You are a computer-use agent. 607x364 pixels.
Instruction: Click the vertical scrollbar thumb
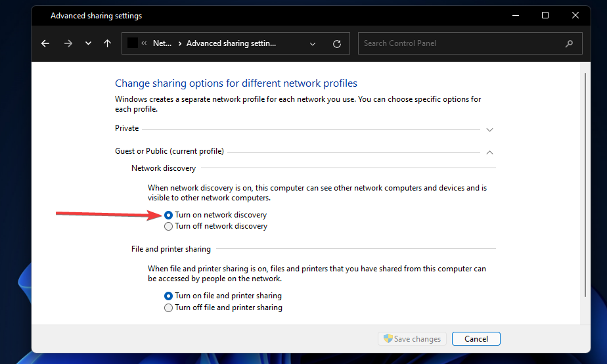pyautogui.click(x=585, y=185)
